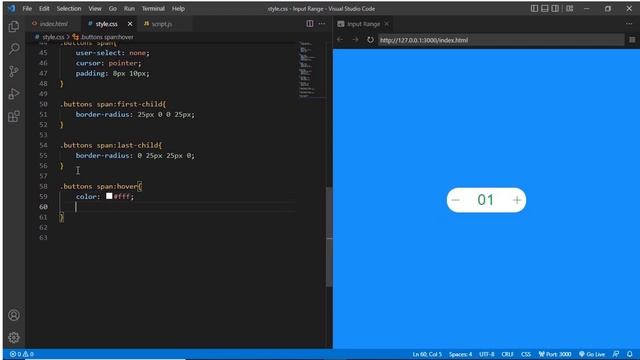Close the Input Range preview tab

(387, 24)
